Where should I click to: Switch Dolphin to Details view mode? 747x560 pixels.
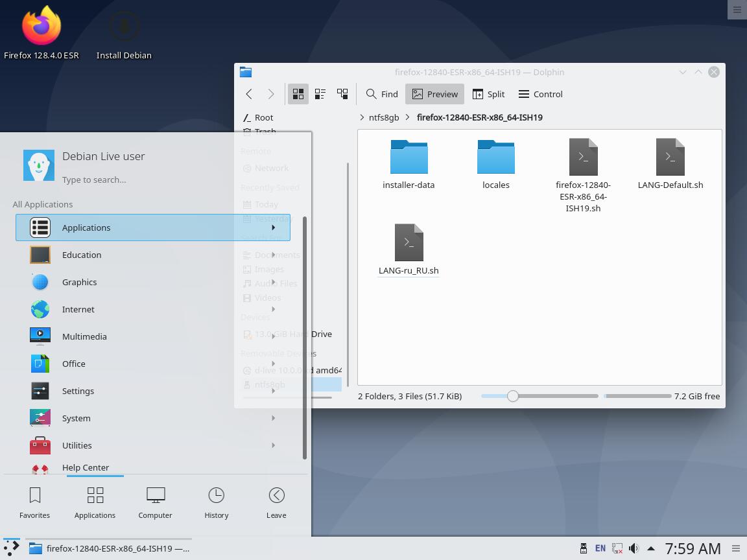pyautogui.click(x=342, y=94)
